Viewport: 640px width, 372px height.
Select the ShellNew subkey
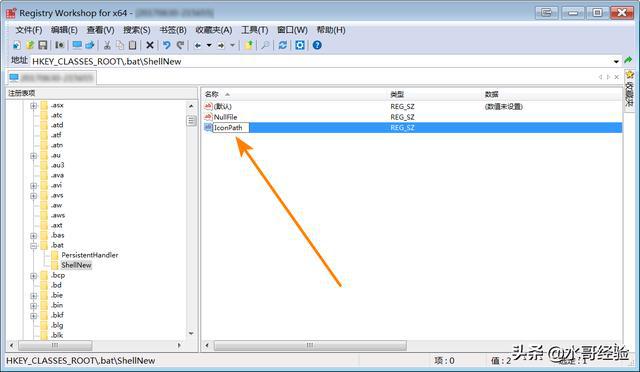pos(76,265)
